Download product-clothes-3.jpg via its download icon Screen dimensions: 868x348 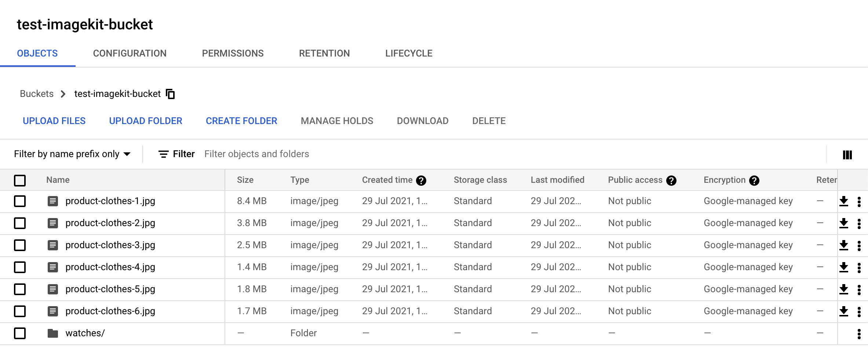point(844,245)
